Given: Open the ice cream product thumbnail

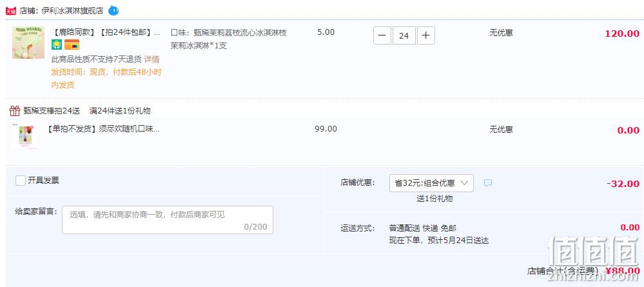Looking at the screenshot, I should pyautogui.click(x=28, y=43).
